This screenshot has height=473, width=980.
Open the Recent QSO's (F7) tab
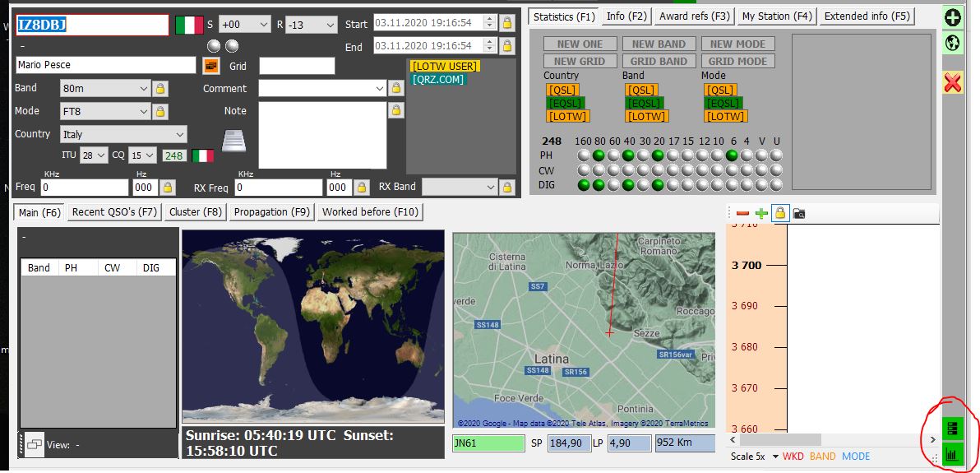pos(114,212)
